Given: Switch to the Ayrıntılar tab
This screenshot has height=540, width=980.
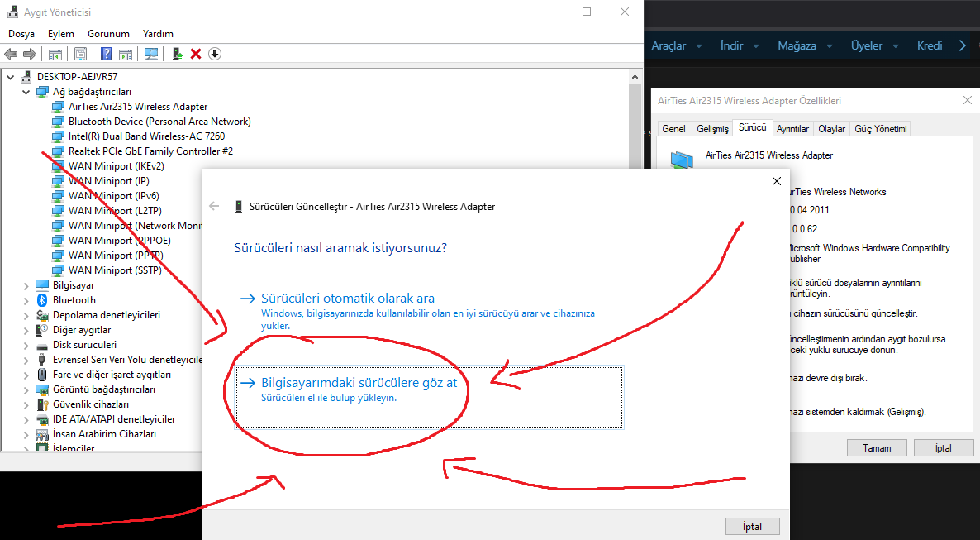Looking at the screenshot, I should [792, 129].
